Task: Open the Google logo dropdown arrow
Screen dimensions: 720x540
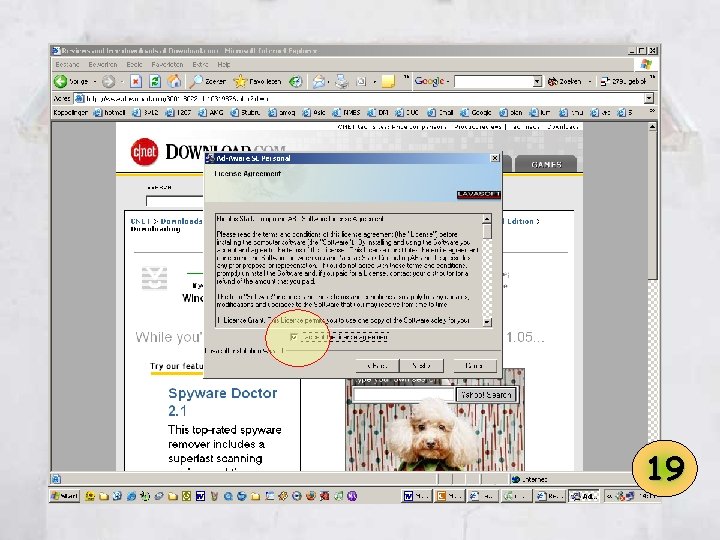Action: (448, 82)
